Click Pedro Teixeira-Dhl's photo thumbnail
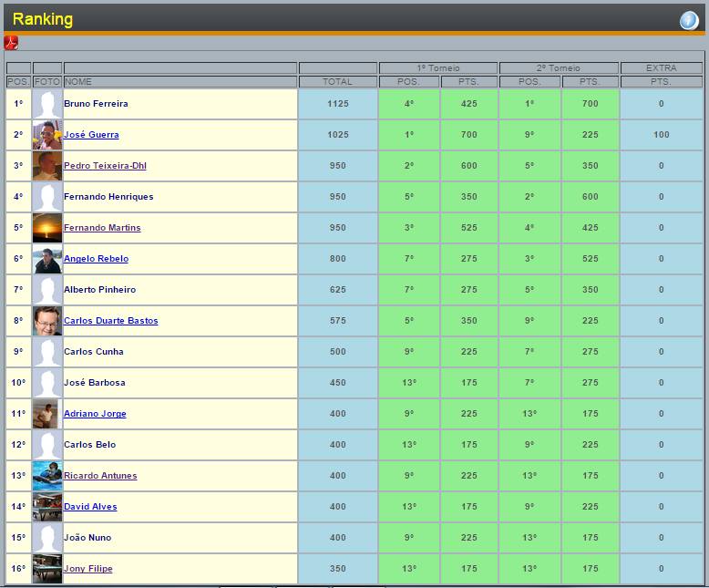 (47, 166)
